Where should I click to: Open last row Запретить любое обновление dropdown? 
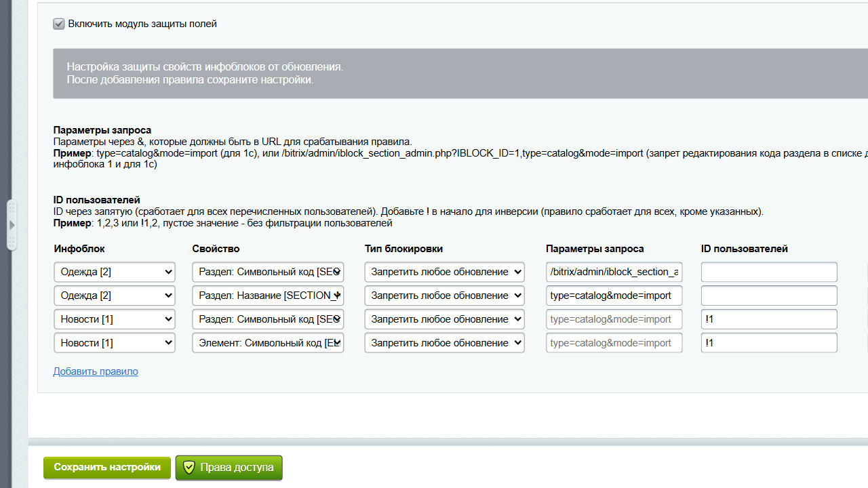[444, 343]
